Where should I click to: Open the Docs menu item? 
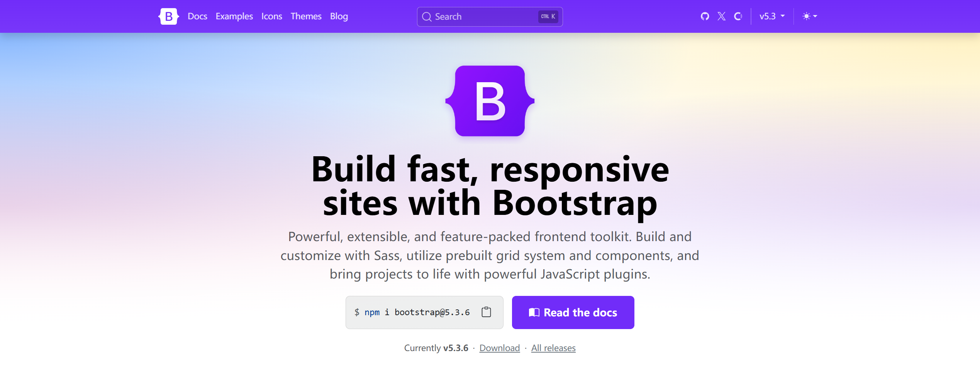coord(197,16)
